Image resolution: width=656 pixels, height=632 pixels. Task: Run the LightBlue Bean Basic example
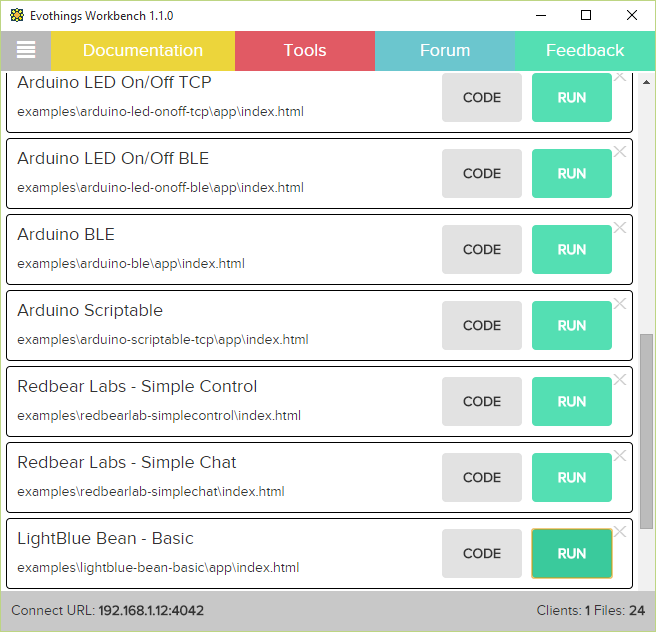coord(572,553)
